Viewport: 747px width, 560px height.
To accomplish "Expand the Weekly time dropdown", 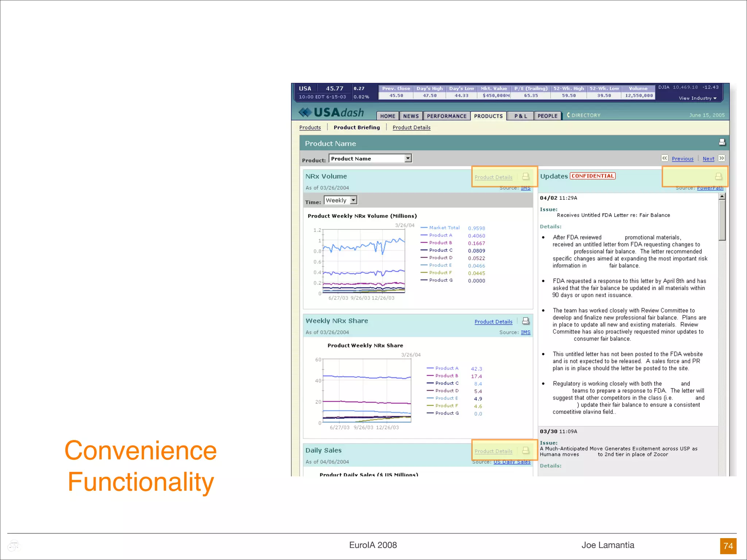I will (x=353, y=200).
